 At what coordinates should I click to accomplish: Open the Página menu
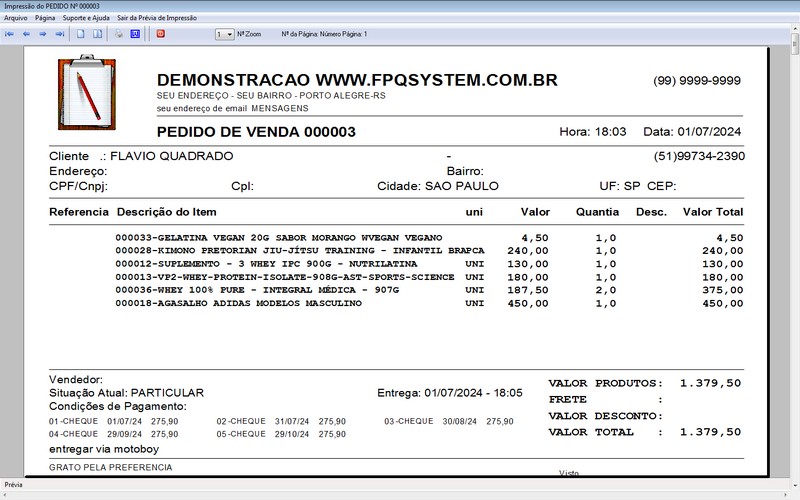tap(45, 18)
